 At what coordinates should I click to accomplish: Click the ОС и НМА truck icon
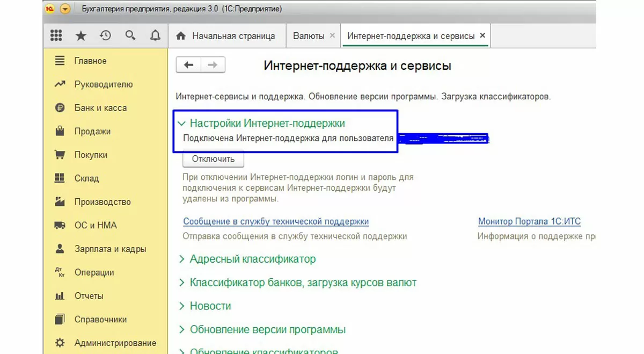[x=60, y=226]
